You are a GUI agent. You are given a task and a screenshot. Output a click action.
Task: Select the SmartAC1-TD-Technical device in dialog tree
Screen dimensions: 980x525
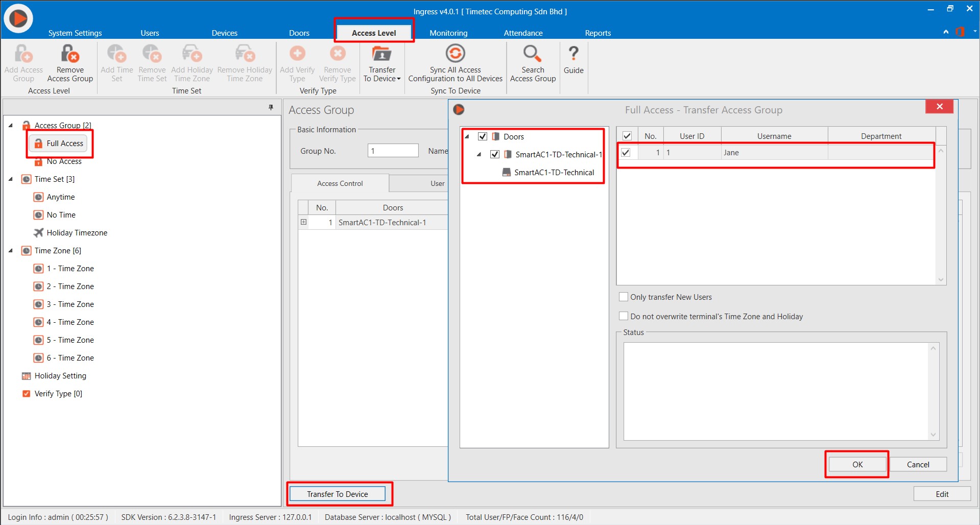(x=548, y=172)
